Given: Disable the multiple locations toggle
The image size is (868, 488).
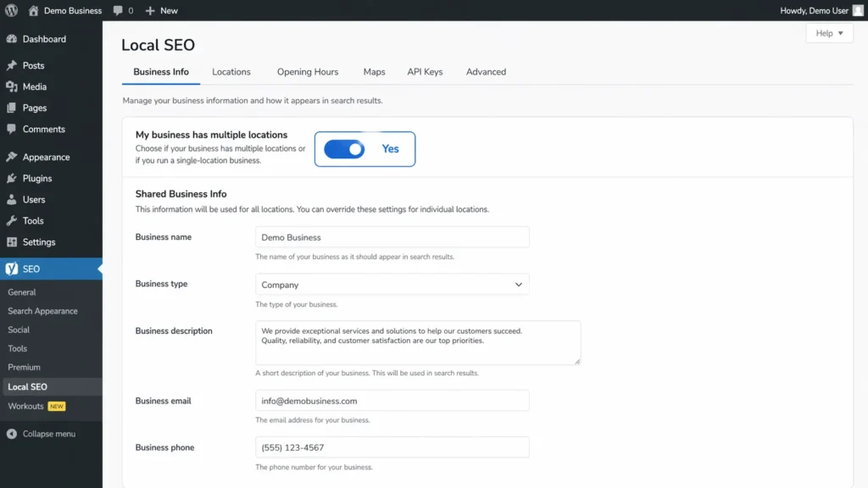Looking at the screenshot, I should (343, 148).
